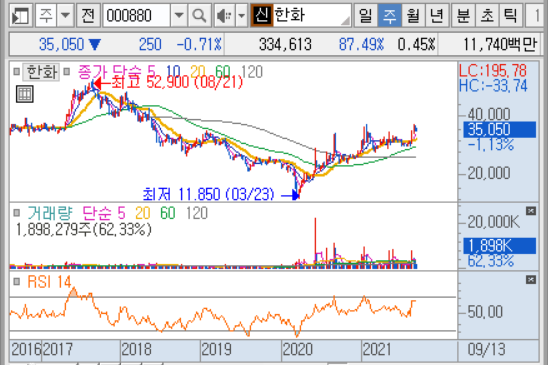The width and height of the screenshot is (548, 365).
Task: Switch to minute chart 분 tab
Action: [x=463, y=16]
